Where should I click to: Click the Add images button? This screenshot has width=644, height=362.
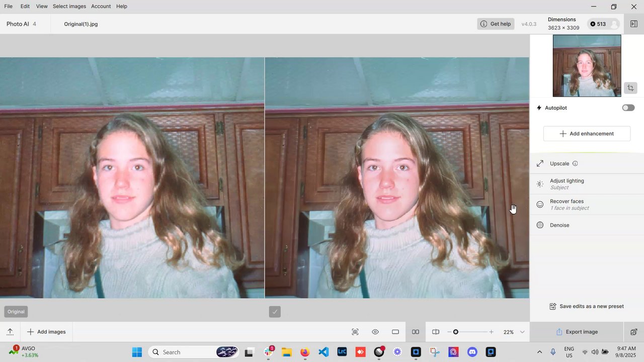tap(46, 332)
